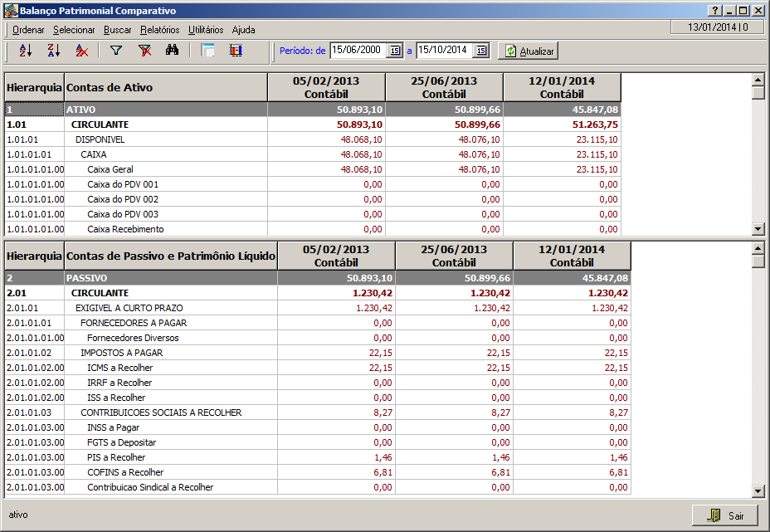Sort descending with the Z-A icon
770x532 pixels.
tap(53, 51)
